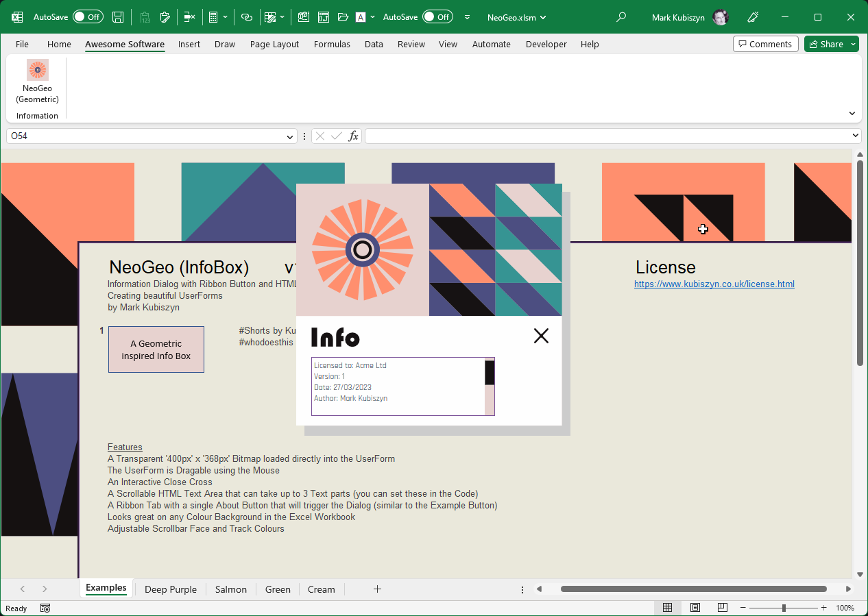
Task: Click the Save icon in title bar
Action: (x=118, y=17)
